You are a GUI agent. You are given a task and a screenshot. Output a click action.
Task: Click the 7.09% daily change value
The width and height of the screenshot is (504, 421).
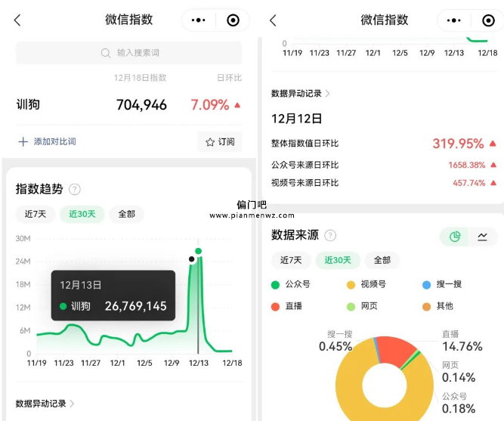coord(210,105)
